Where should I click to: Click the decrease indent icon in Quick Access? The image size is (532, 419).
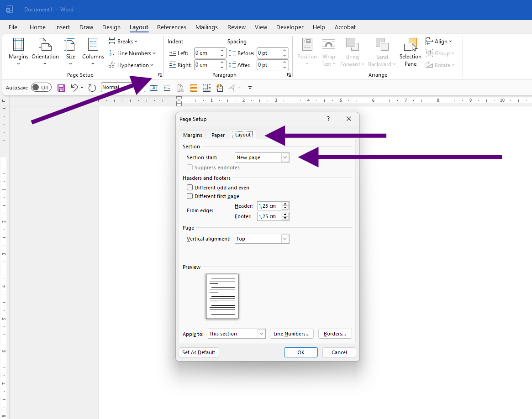coord(167,88)
